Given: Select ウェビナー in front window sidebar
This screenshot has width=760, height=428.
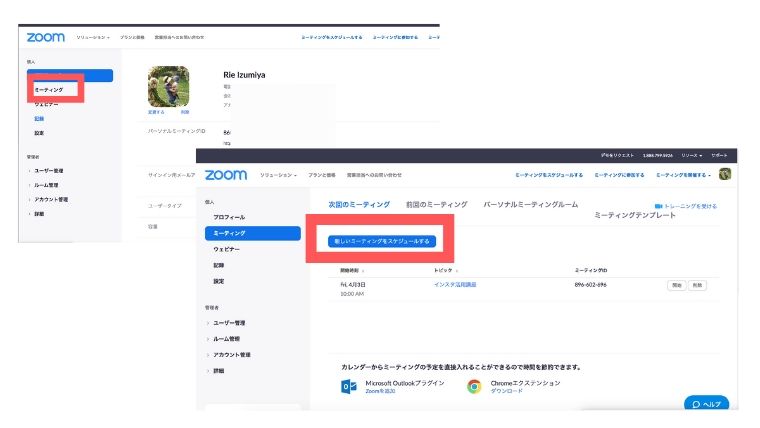Looking at the screenshot, I should (x=226, y=249).
